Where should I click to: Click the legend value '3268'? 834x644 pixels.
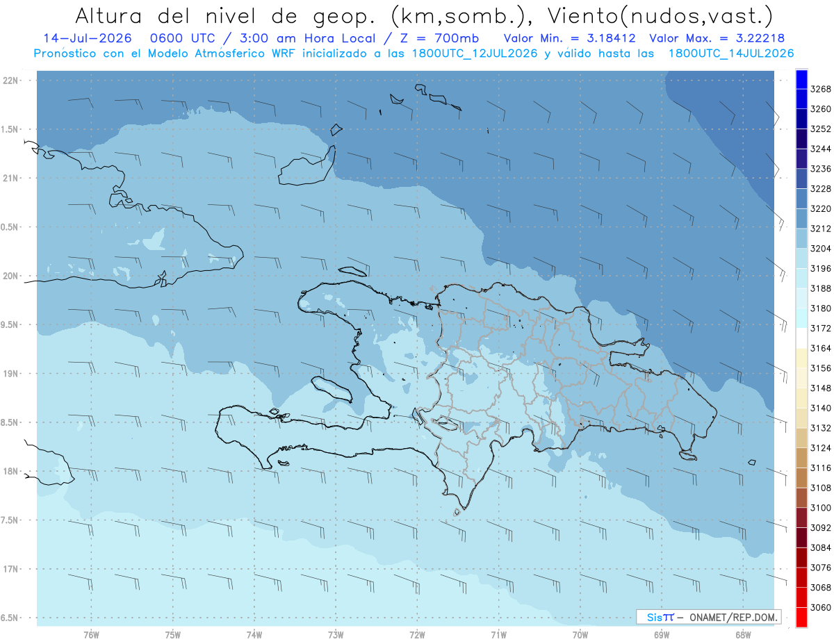(820, 89)
